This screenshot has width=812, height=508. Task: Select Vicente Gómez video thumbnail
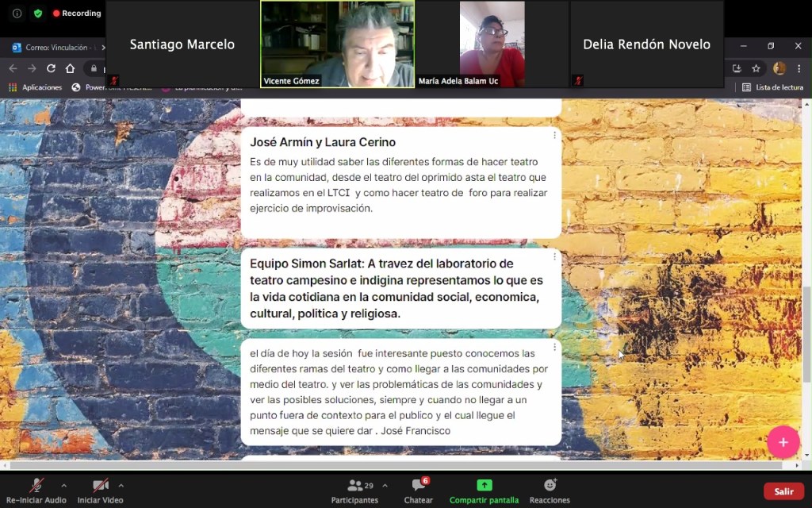tap(337, 44)
